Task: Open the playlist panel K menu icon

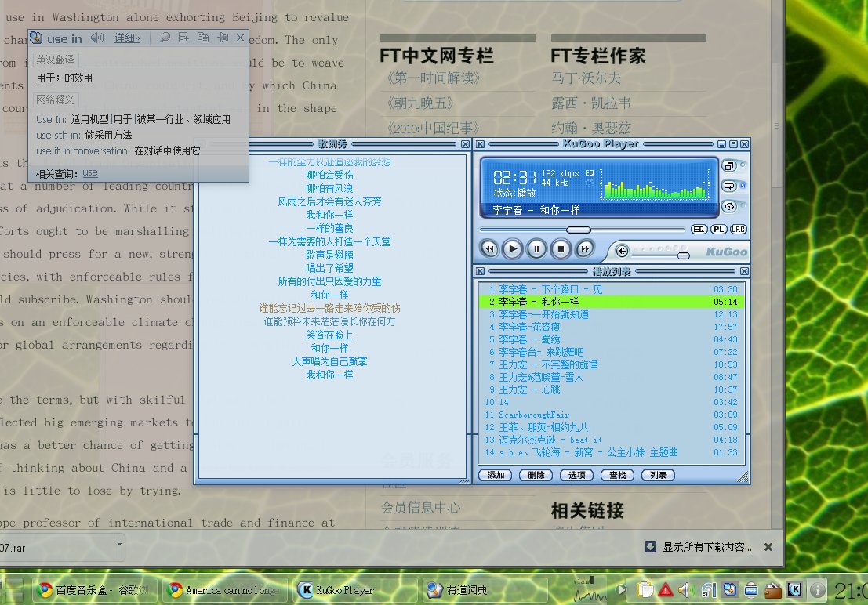Action: point(480,271)
